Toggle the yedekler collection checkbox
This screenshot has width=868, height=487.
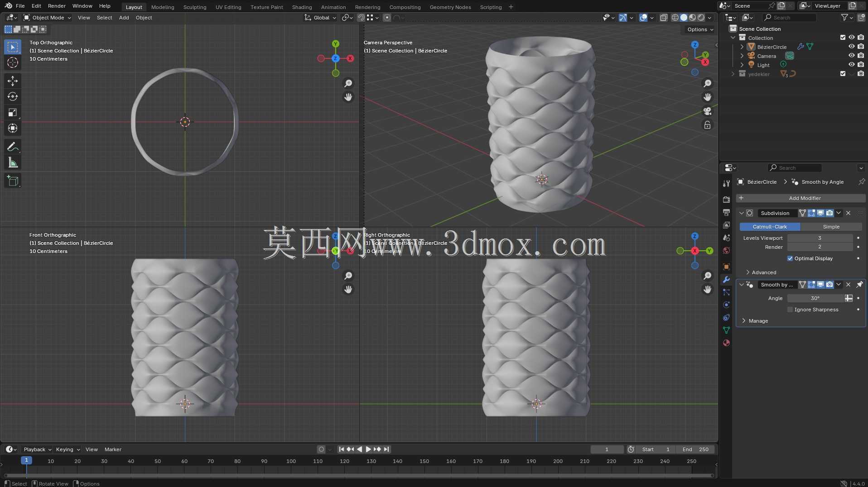843,74
